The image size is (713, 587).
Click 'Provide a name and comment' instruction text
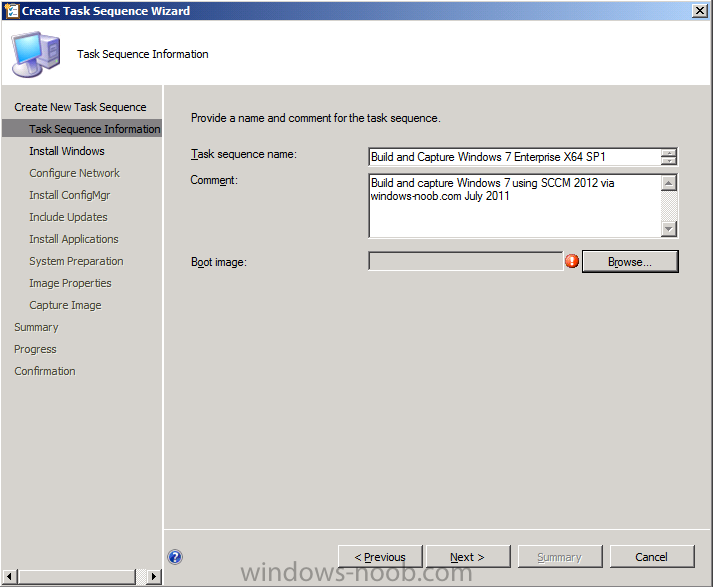pos(316,118)
